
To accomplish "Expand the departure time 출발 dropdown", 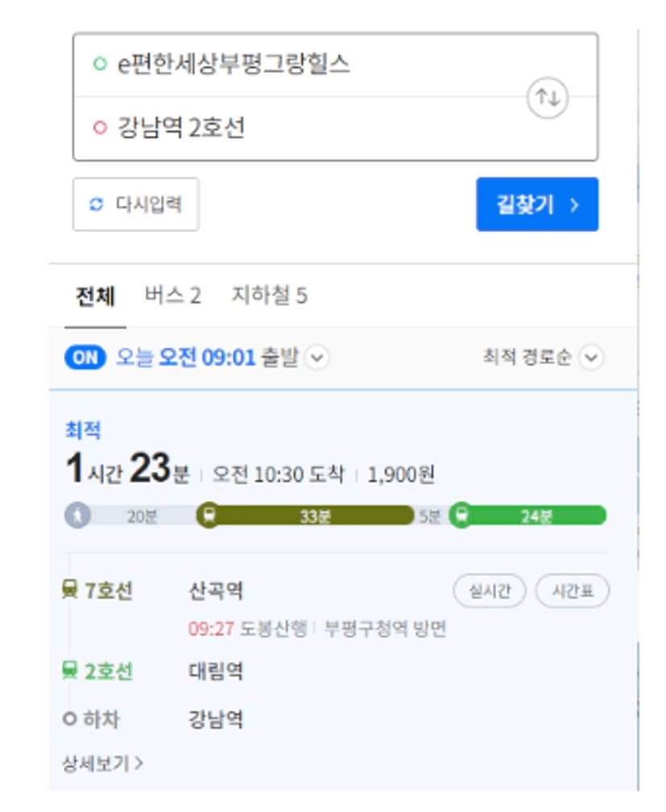I will point(317,358).
